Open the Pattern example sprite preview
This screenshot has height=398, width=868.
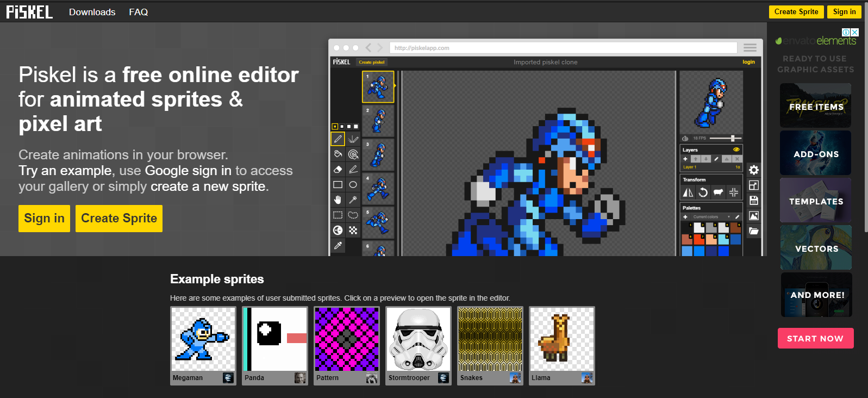(347, 339)
